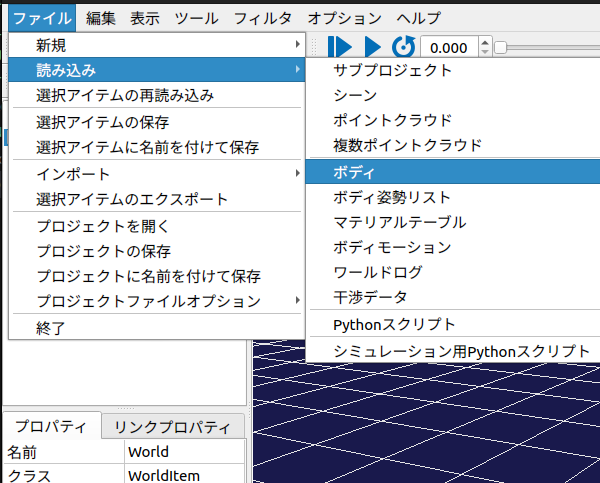Increase time using spinbox up arrow
600x483 pixels.
(486, 42)
